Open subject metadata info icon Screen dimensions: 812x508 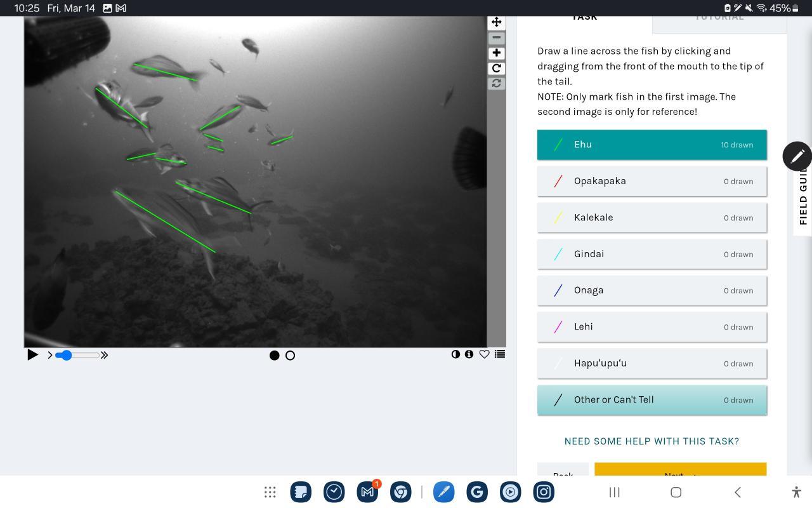[469, 354]
